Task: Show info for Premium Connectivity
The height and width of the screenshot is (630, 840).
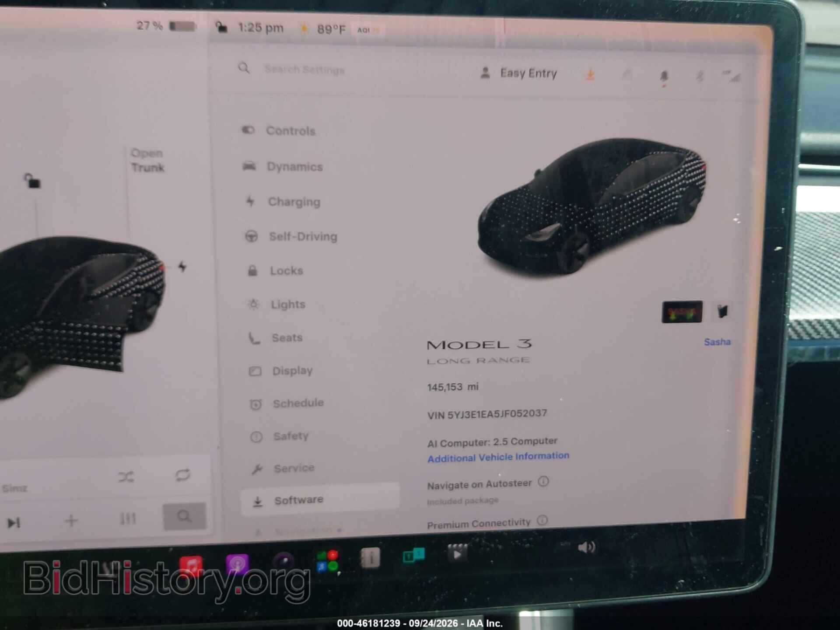Action: 542,520
